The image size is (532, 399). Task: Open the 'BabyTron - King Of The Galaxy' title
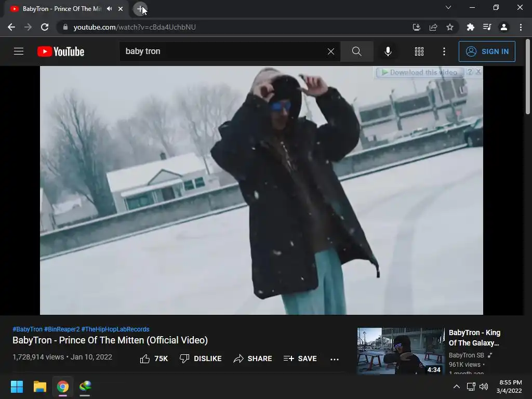point(474,338)
